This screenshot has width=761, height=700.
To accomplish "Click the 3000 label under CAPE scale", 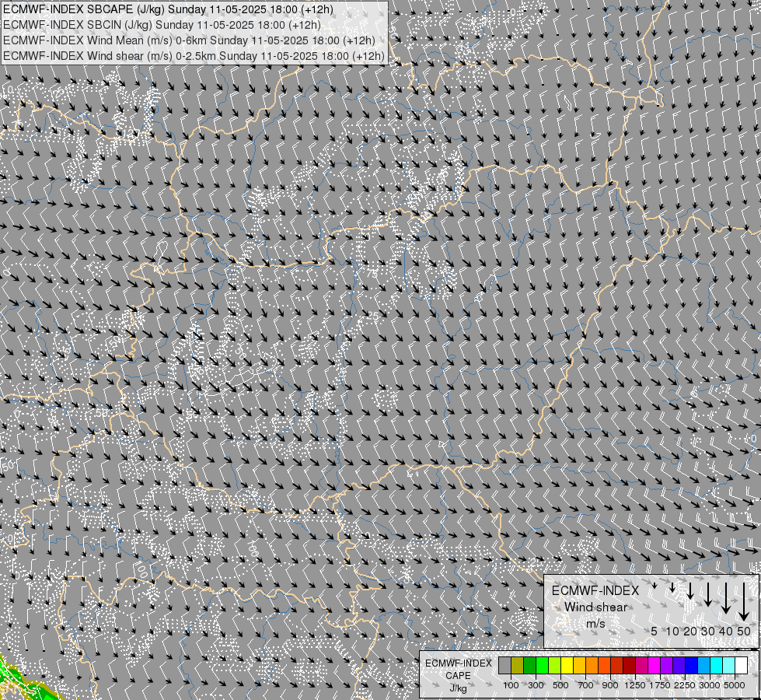I will 710,685.
